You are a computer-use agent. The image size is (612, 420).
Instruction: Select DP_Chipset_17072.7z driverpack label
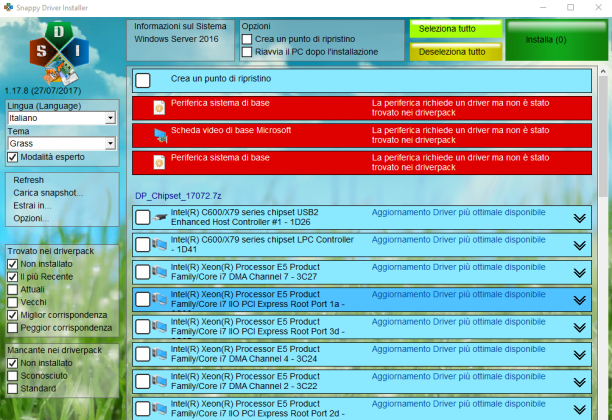178,196
